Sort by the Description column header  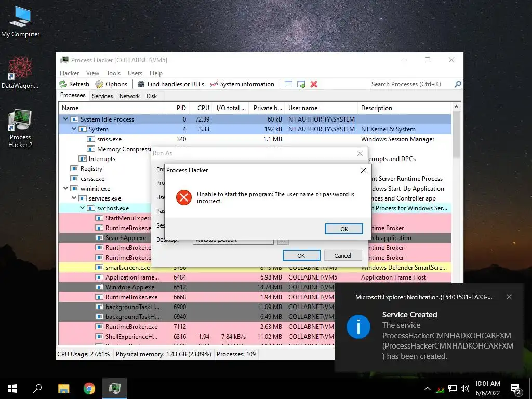404,108
